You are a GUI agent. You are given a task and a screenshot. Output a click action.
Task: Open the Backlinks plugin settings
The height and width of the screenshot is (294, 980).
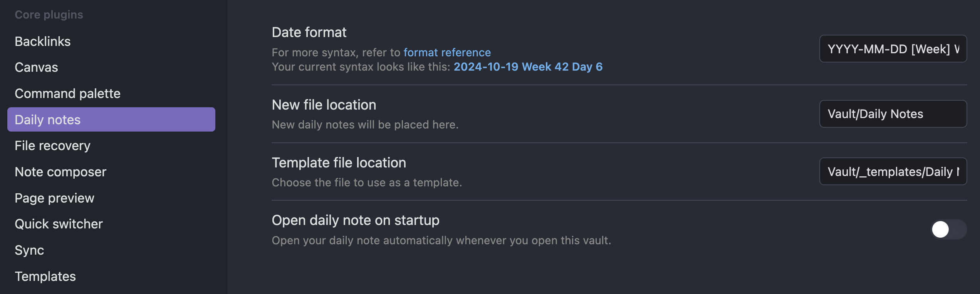[x=43, y=41]
